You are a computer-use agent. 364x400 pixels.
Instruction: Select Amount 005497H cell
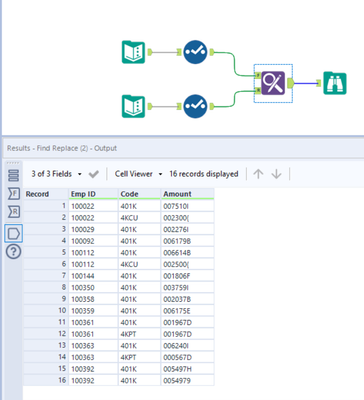[x=187, y=369]
